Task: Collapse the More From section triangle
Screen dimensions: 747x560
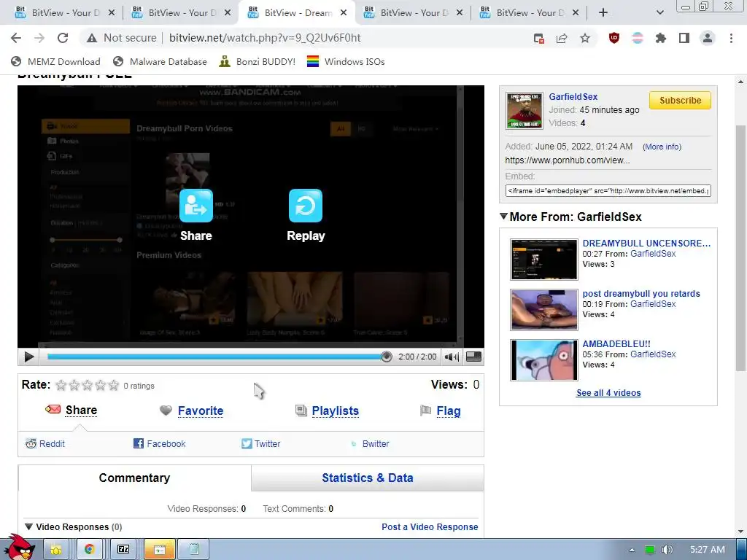Action: (503, 216)
